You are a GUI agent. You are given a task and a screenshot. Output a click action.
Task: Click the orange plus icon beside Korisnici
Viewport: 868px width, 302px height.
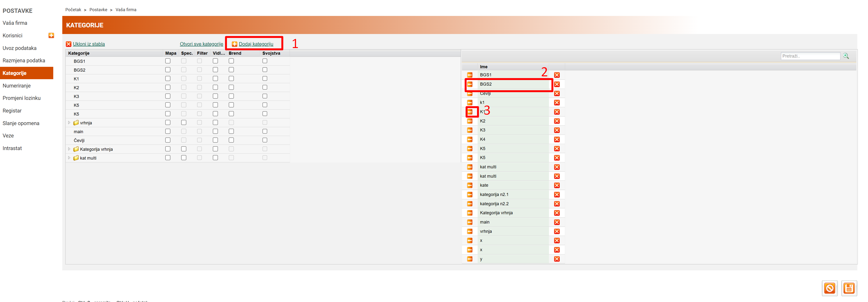click(x=51, y=35)
